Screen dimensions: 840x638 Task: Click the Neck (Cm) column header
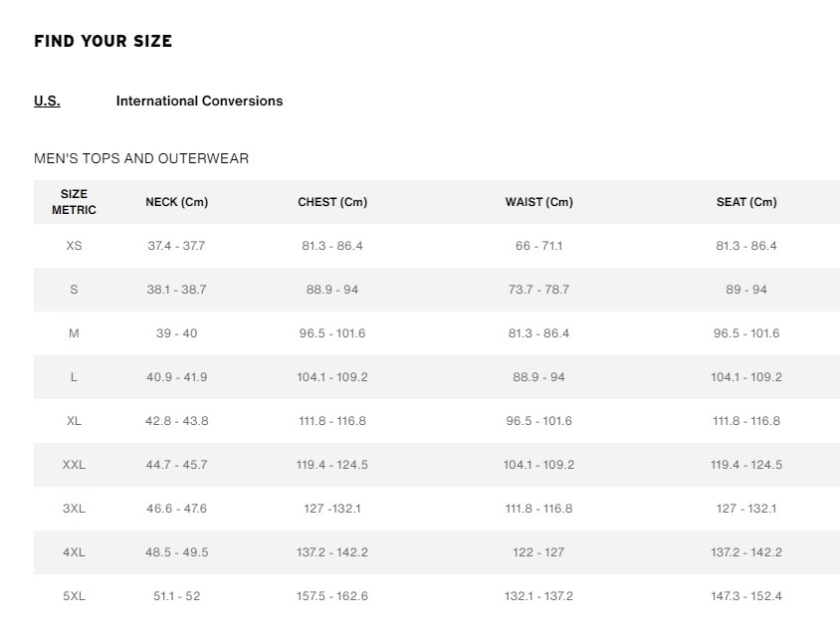tap(176, 202)
